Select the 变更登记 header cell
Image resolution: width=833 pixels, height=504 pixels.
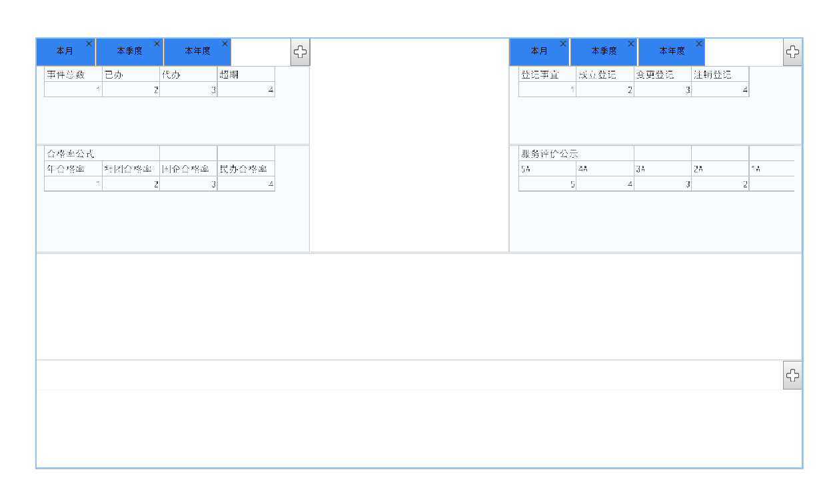pyautogui.click(x=663, y=75)
